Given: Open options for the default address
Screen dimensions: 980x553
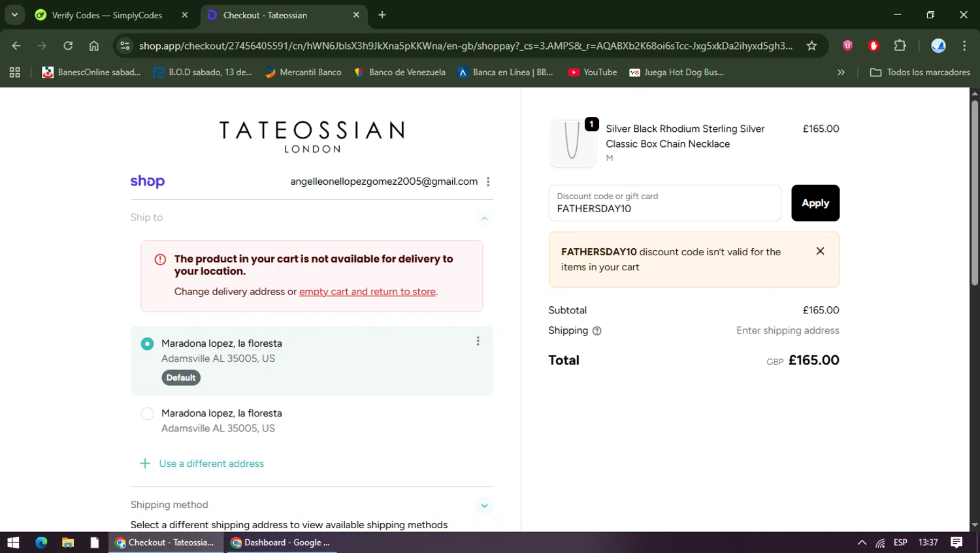Looking at the screenshot, I should (478, 341).
